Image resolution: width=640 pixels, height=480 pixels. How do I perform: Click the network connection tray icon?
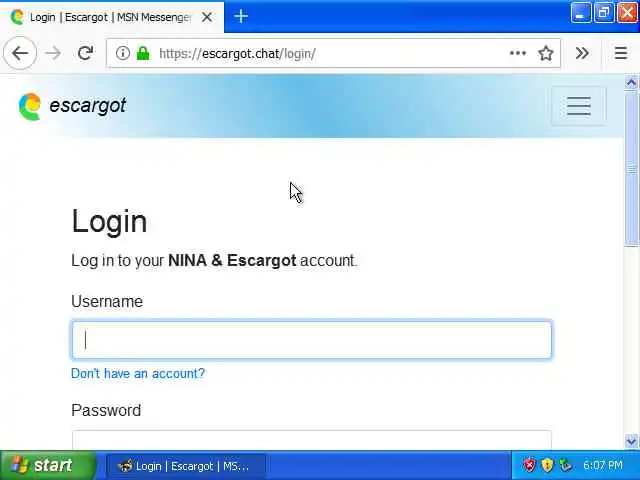565,465
